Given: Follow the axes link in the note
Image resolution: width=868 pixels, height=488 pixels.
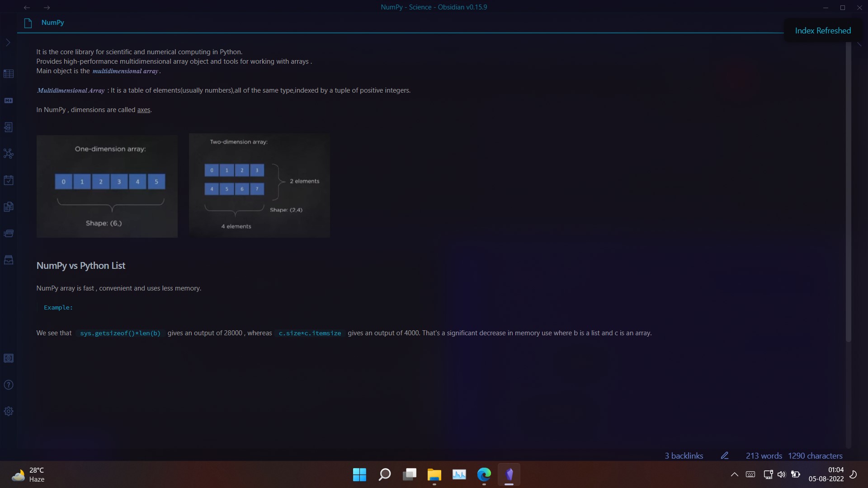Looking at the screenshot, I should pyautogui.click(x=143, y=110).
